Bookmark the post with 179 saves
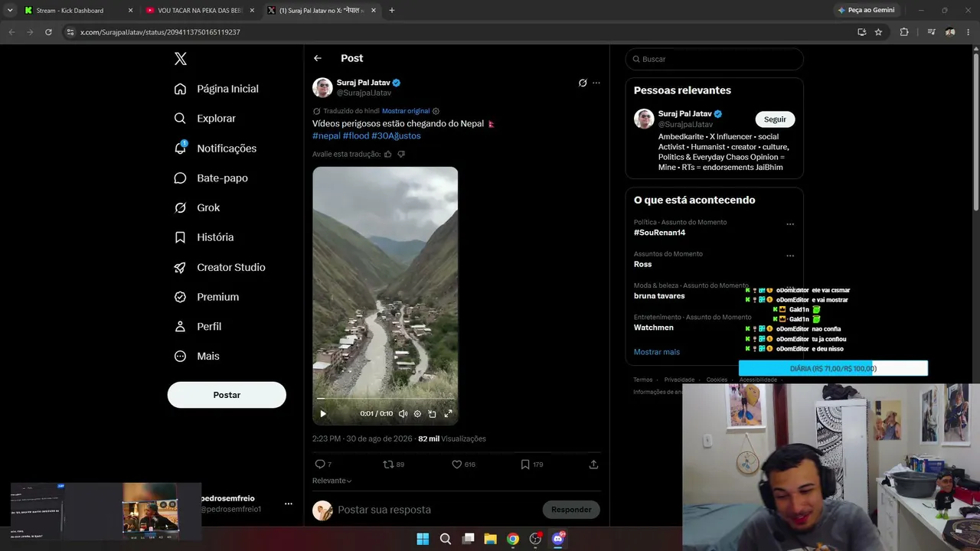The width and height of the screenshot is (980, 551). coord(532,465)
